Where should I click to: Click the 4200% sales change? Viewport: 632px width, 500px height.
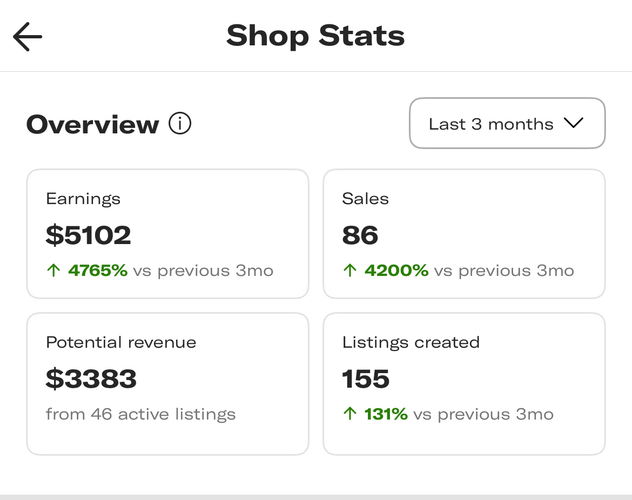point(396,271)
